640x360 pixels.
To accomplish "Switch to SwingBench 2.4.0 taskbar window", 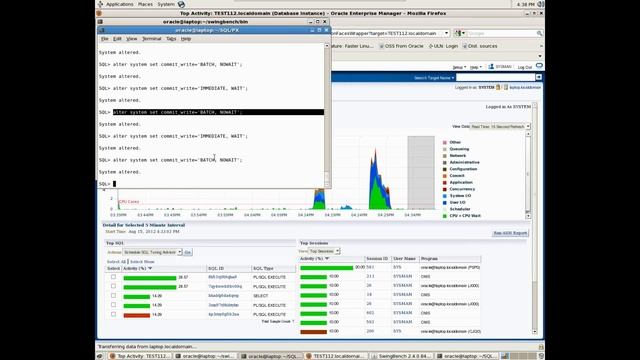I will coord(402,356).
